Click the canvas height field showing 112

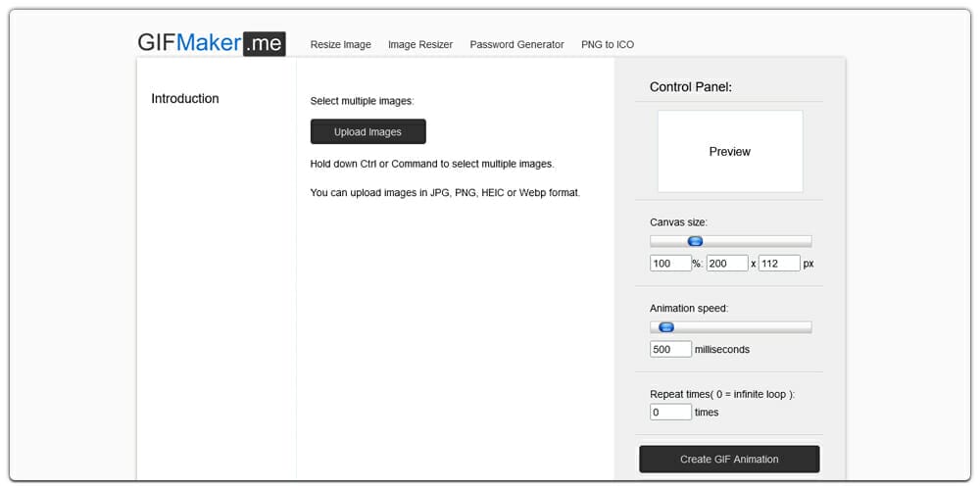pos(779,264)
